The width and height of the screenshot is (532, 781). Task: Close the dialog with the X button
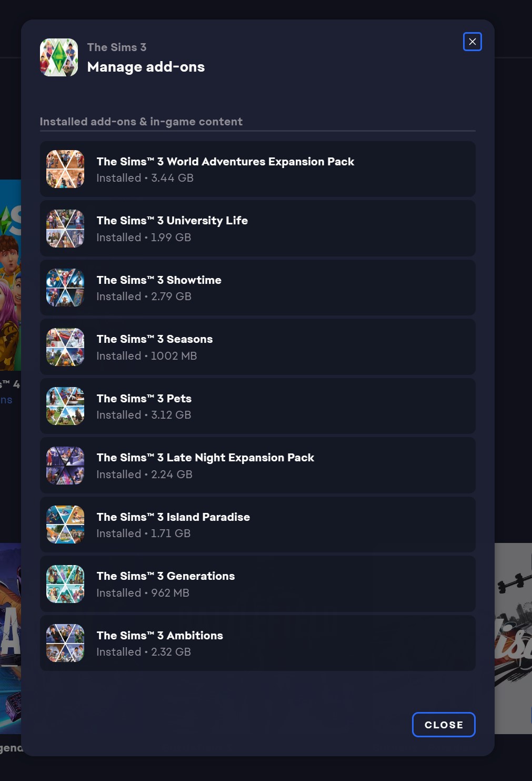[x=473, y=42]
